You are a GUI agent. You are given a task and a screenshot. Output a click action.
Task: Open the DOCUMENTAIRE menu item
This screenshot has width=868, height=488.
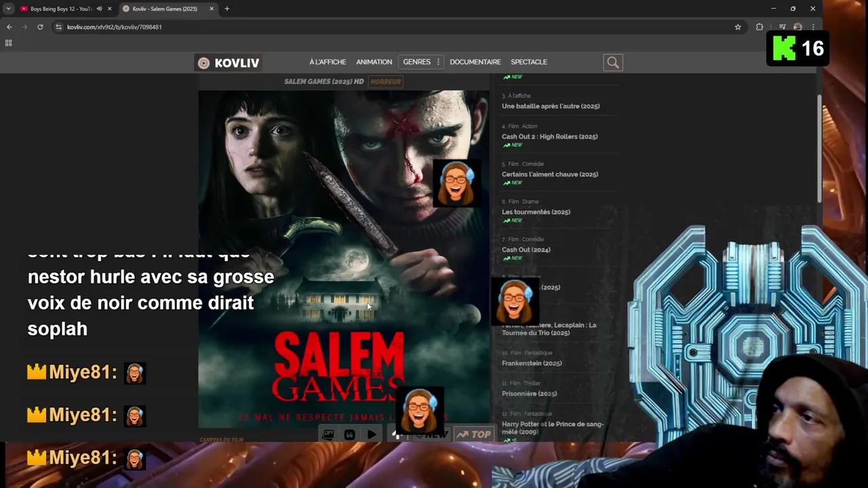[x=475, y=62]
